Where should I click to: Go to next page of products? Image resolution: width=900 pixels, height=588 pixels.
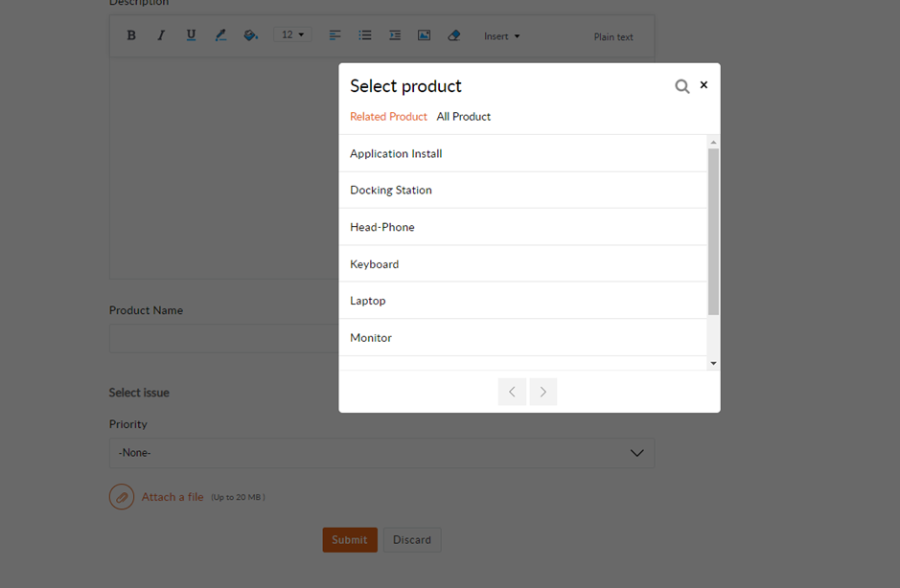click(543, 392)
